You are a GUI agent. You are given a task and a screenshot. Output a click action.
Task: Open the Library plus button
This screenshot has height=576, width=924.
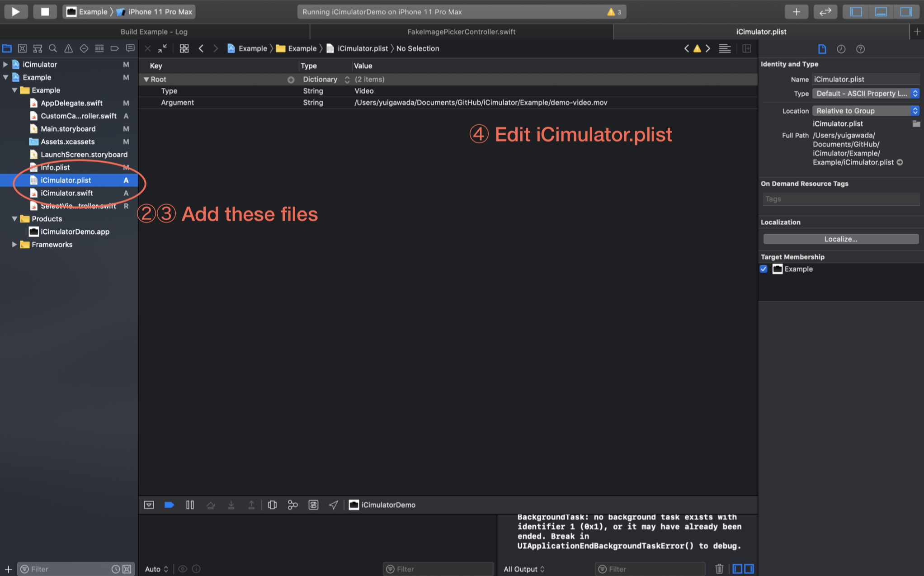(x=797, y=12)
